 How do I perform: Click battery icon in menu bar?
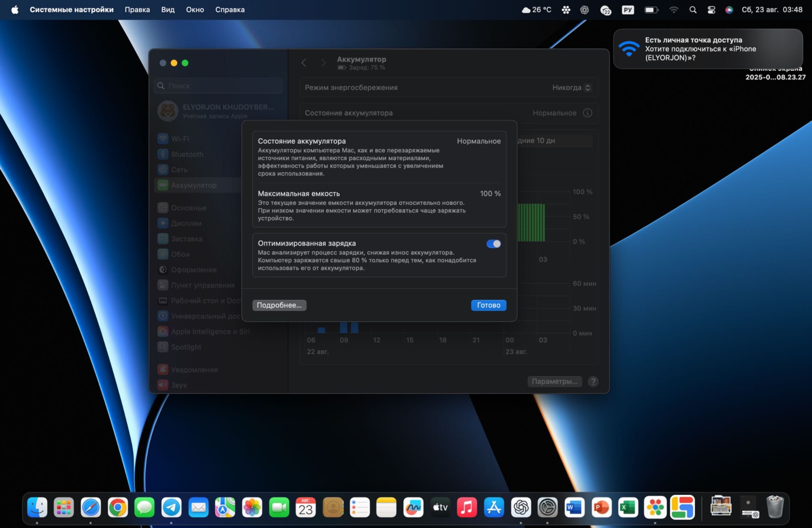(x=651, y=10)
